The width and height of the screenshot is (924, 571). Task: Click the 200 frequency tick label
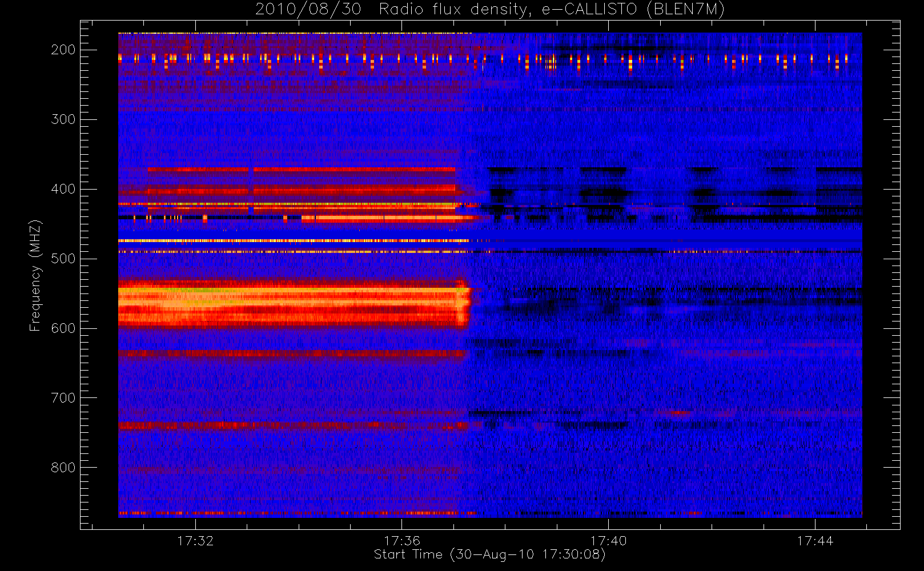63,50
